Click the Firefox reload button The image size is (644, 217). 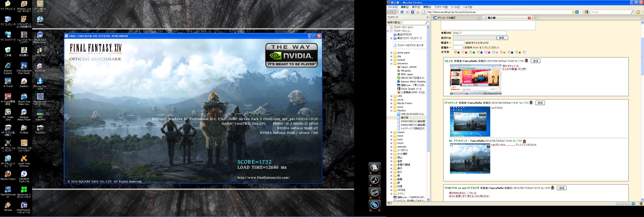402,12
